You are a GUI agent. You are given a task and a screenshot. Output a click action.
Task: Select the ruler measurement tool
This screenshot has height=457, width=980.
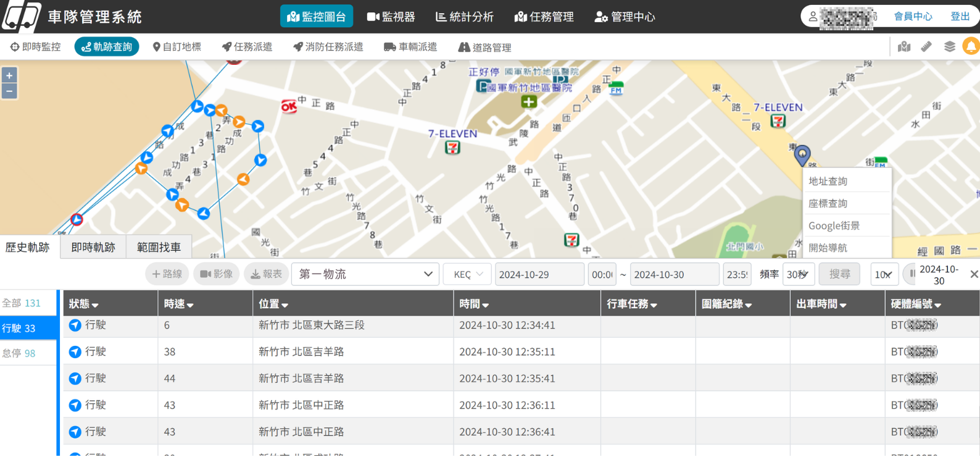tap(926, 47)
